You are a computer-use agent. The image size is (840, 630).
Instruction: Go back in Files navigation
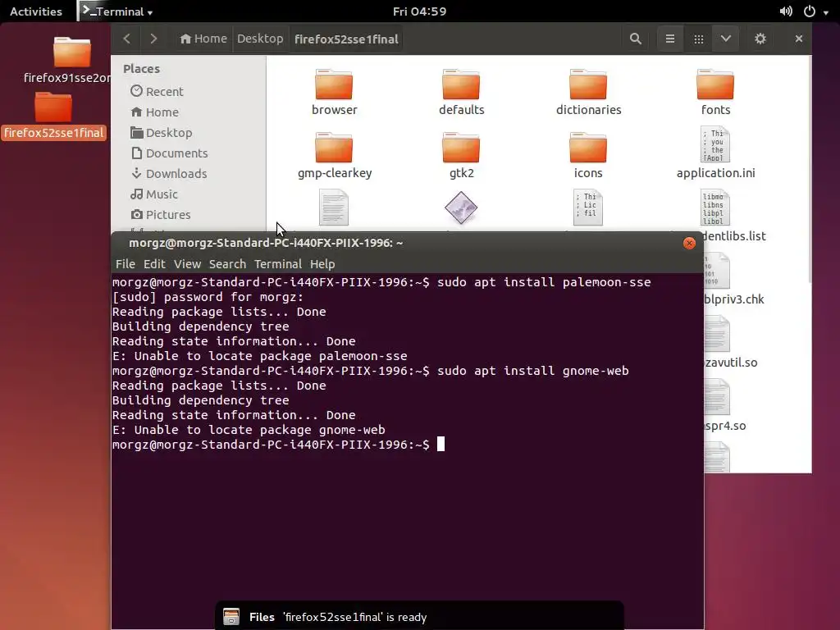click(x=127, y=39)
